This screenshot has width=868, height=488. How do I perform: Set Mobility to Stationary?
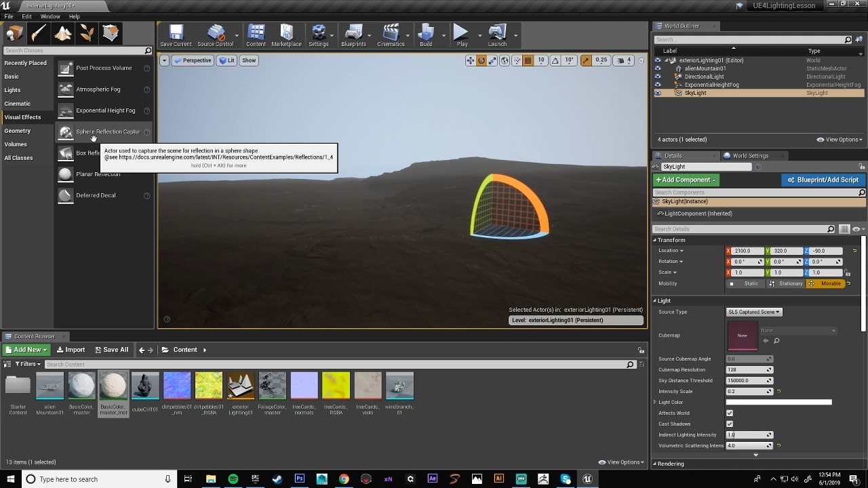click(x=786, y=283)
